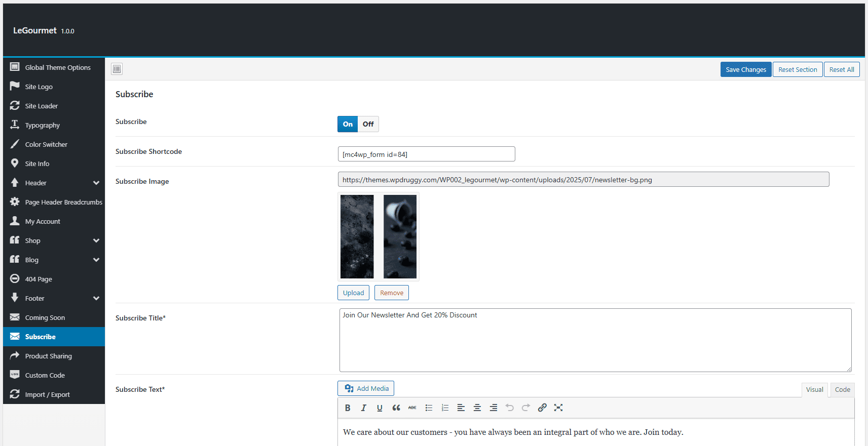
Task: Open the Custom Code section
Action: [x=54, y=375]
